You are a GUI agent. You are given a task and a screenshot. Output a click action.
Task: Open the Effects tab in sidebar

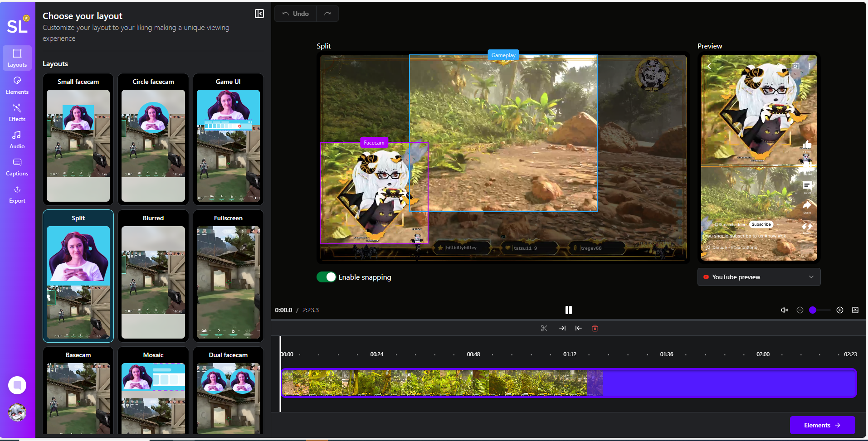pos(17,112)
